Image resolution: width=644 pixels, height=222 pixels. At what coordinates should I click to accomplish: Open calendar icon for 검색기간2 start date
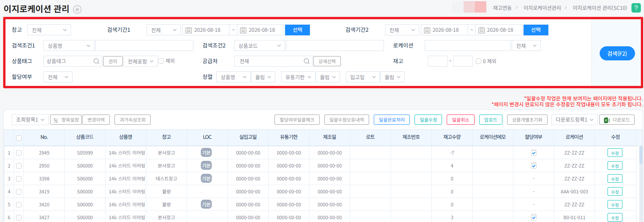(427, 30)
